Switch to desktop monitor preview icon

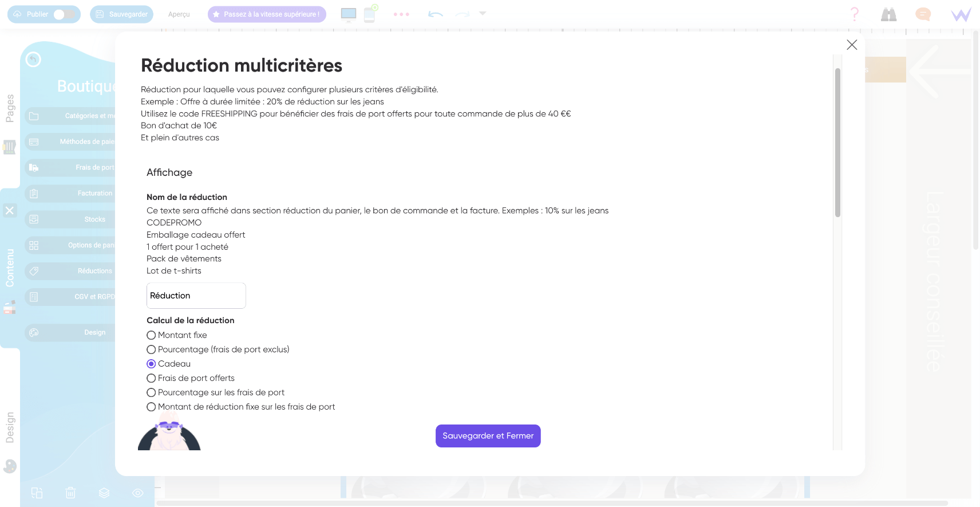click(348, 14)
